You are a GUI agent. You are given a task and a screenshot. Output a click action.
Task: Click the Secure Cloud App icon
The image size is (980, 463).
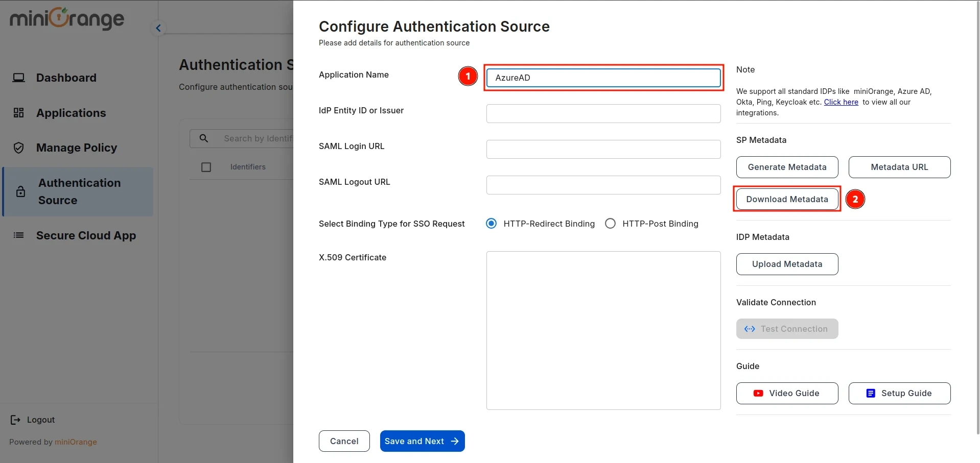click(19, 235)
